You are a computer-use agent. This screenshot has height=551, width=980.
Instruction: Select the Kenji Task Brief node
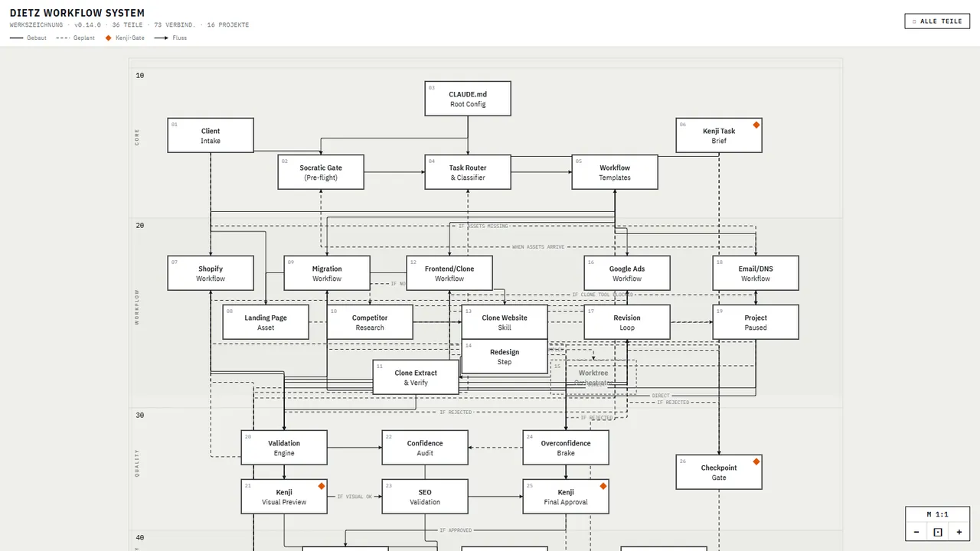[719, 135]
